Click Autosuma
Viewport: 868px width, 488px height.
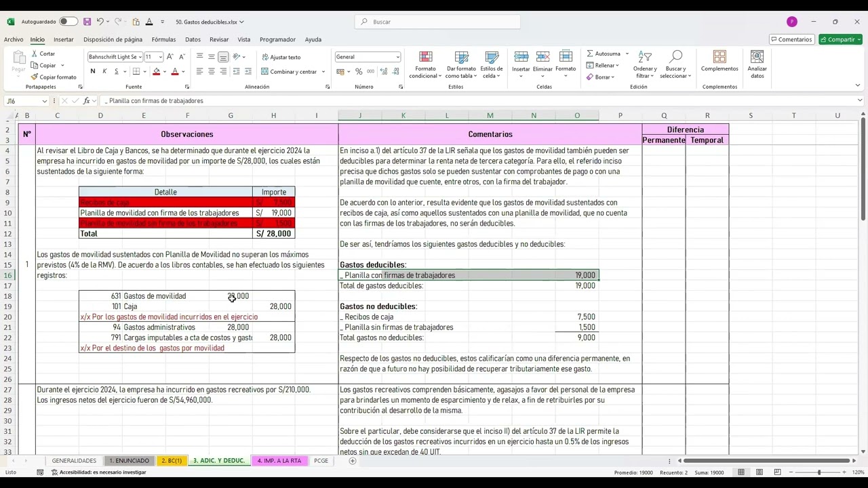[604, 54]
